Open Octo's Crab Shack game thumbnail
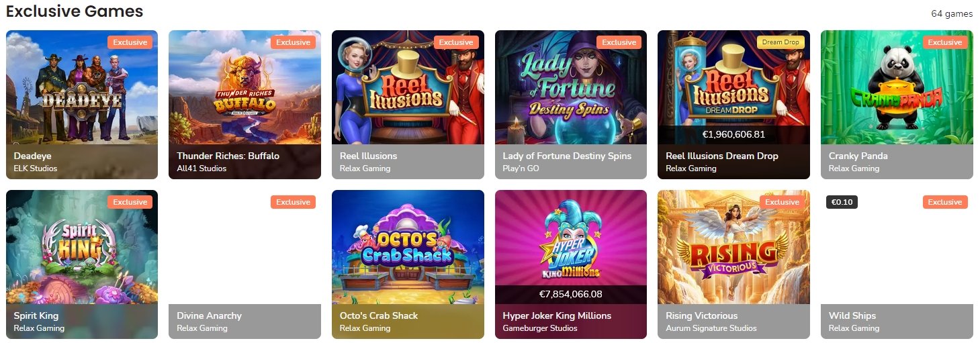Screen dimensions: 980x343 [x=408, y=247]
